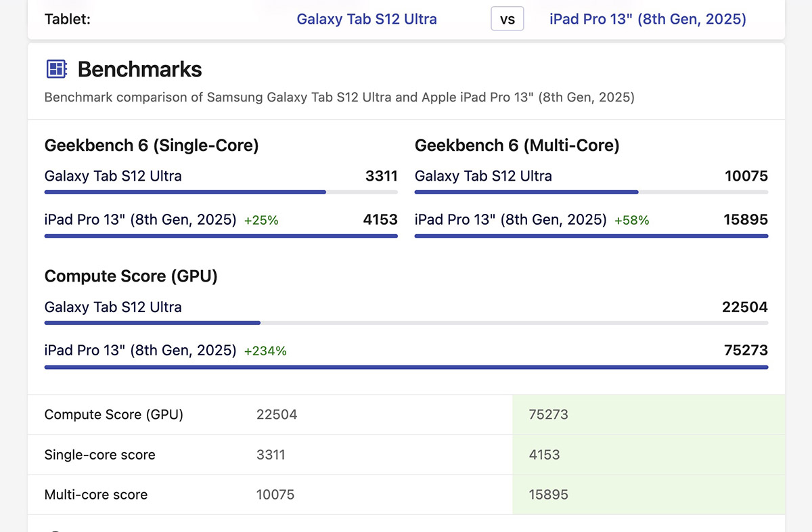Viewport: 812px width, 532px height.
Task: Click the +25% single-core difference label
Action: click(261, 221)
